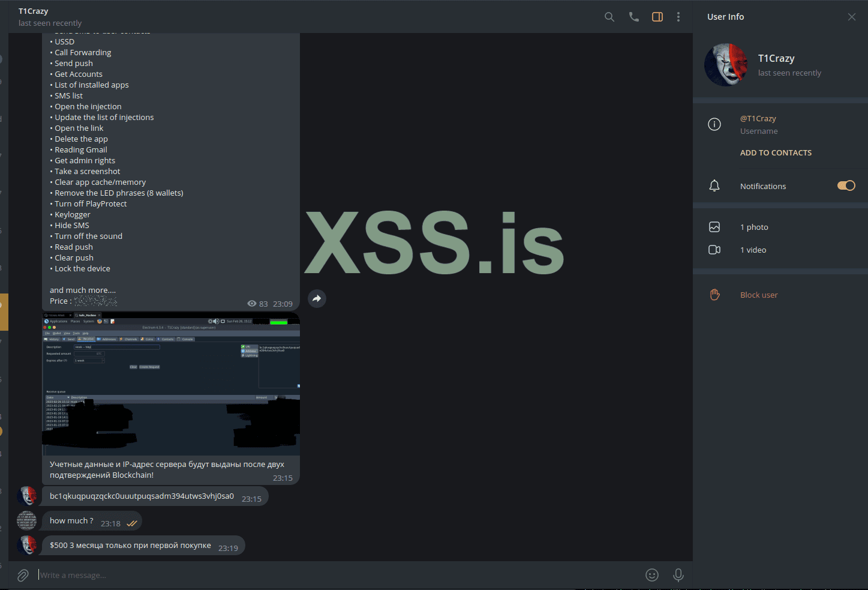Open the clown profile picture in User Info

(726, 65)
